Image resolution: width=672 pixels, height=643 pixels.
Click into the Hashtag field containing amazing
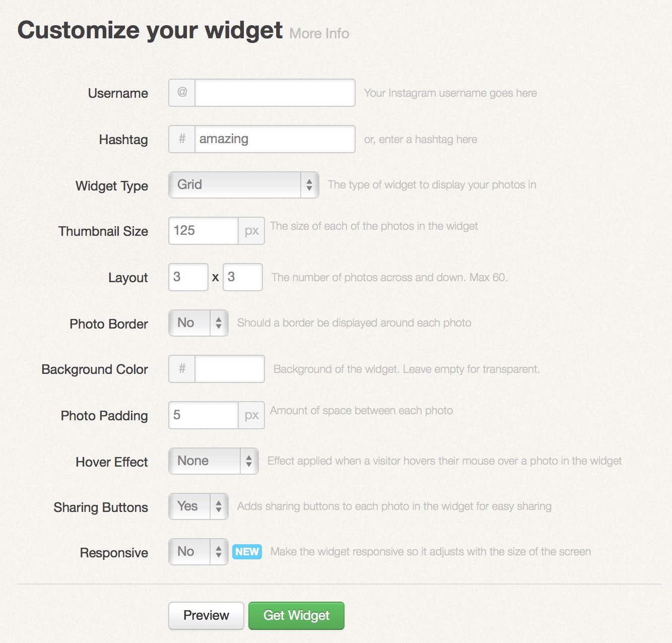click(x=275, y=139)
